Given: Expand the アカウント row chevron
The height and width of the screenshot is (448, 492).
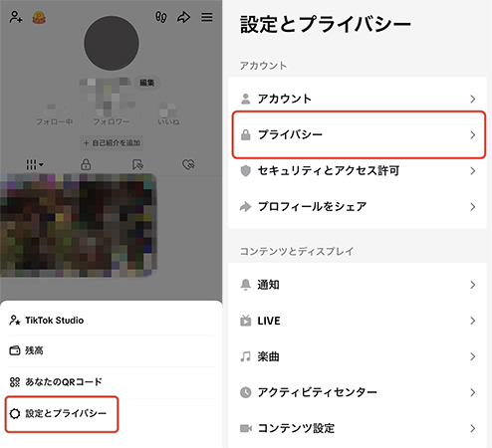Looking at the screenshot, I should click(x=473, y=99).
